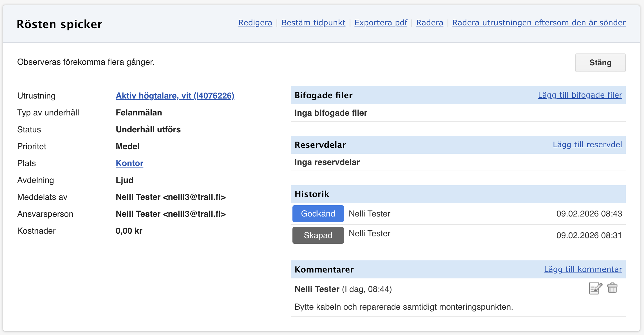Export maintenance as pdf
The width and height of the screenshot is (644, 335).
(381, 23)
